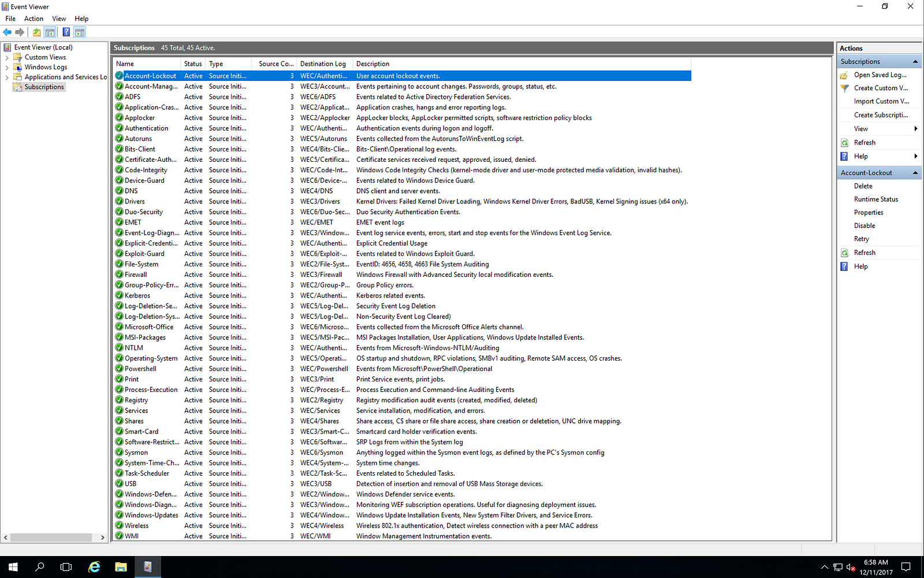Click the muted speaker tray icon
The height and width of the screenshot is (578, 924).
(851, 568)
